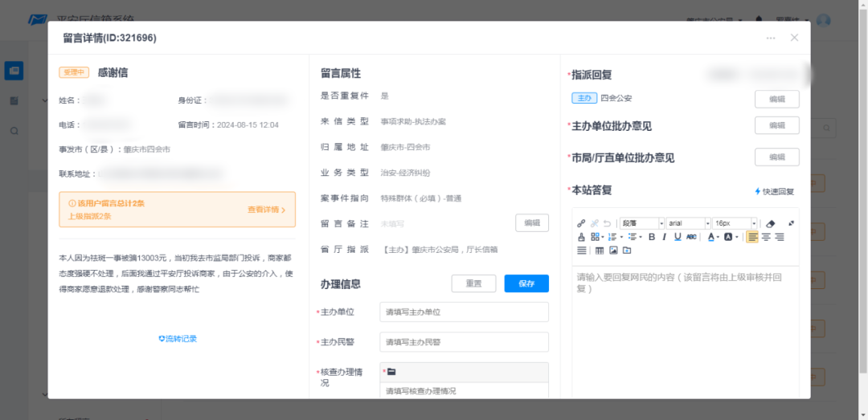Toggle strikethrough ABC formatting
The width and height of the screenshot is (868, 420).
pyautogui.click(x=691, y=237)
